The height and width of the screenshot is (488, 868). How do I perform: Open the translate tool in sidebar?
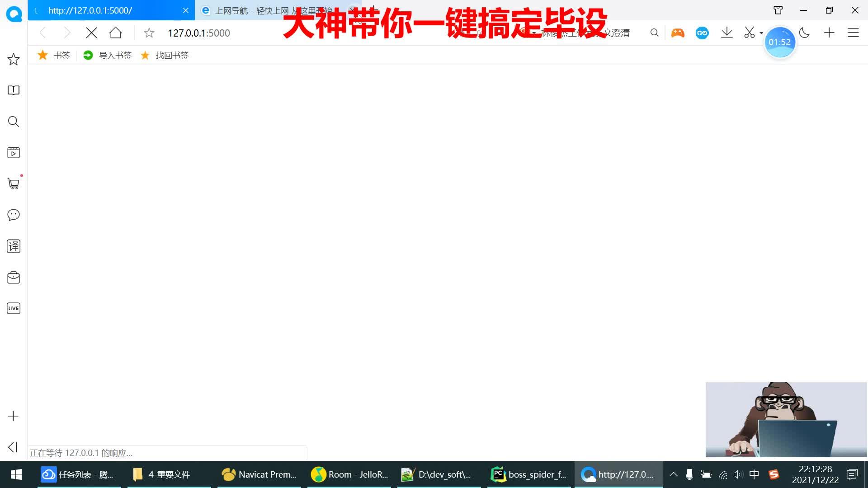(14, 246)
